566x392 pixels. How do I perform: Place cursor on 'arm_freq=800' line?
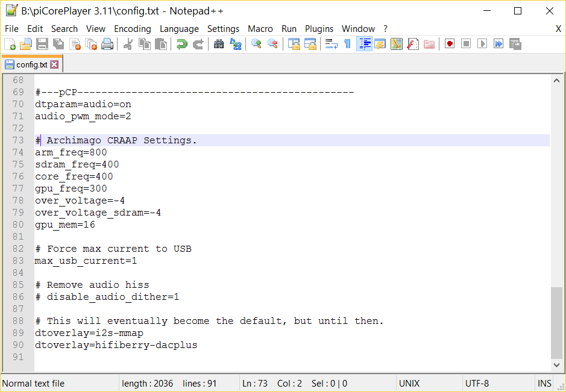[x=71, y=152]
